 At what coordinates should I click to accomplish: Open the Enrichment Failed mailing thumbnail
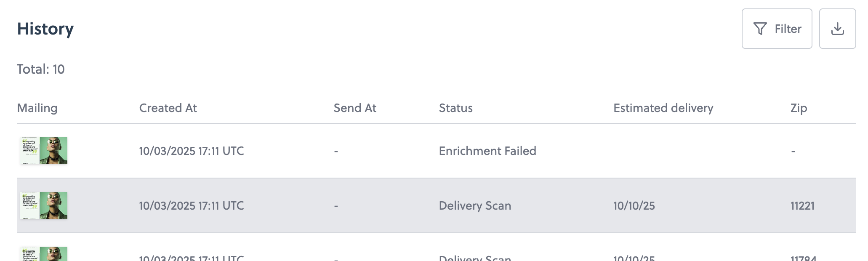click(44, 151)
